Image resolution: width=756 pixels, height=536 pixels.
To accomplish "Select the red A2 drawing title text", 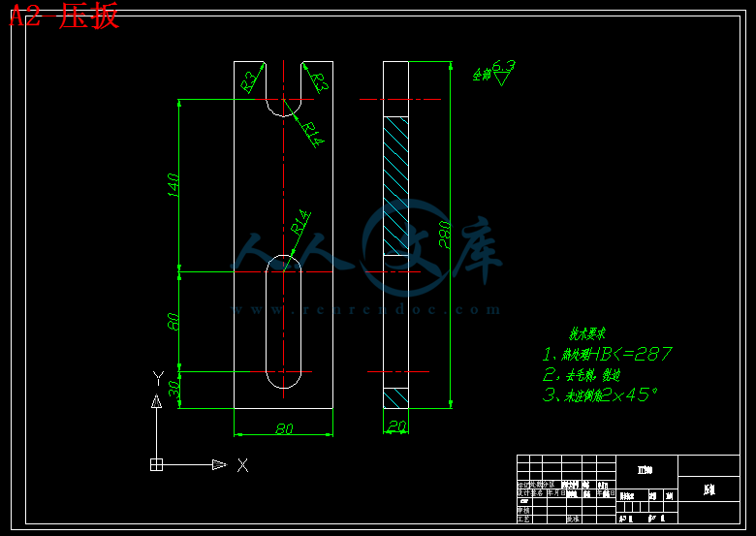I will (64, 16).
